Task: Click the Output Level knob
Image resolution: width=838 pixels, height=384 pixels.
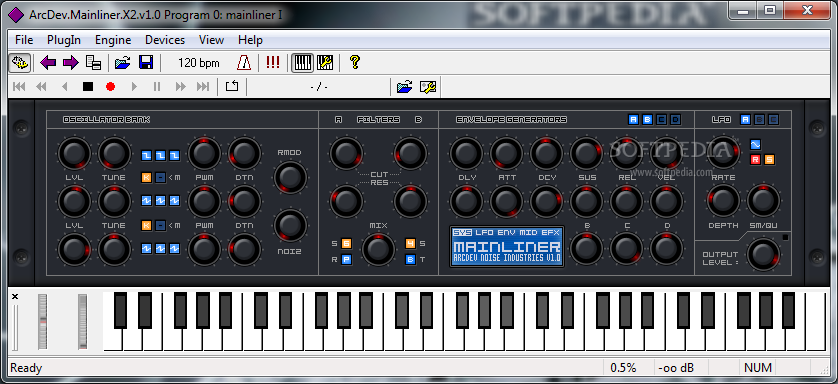Action: [x=763, y=254]
